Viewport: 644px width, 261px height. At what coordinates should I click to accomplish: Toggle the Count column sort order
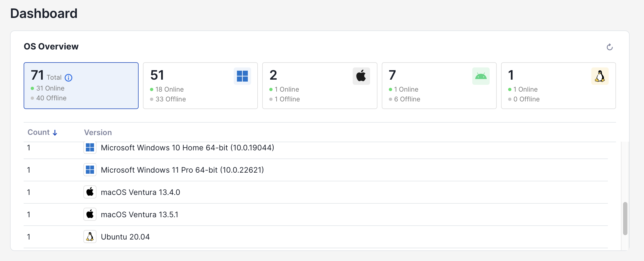click(x=42, y=132)
